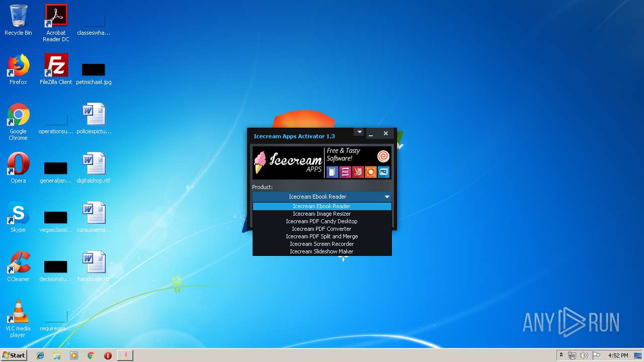Screen dimensions: 644x362
Task: Open Chrome from the taskbar
Action: [91, 355]
